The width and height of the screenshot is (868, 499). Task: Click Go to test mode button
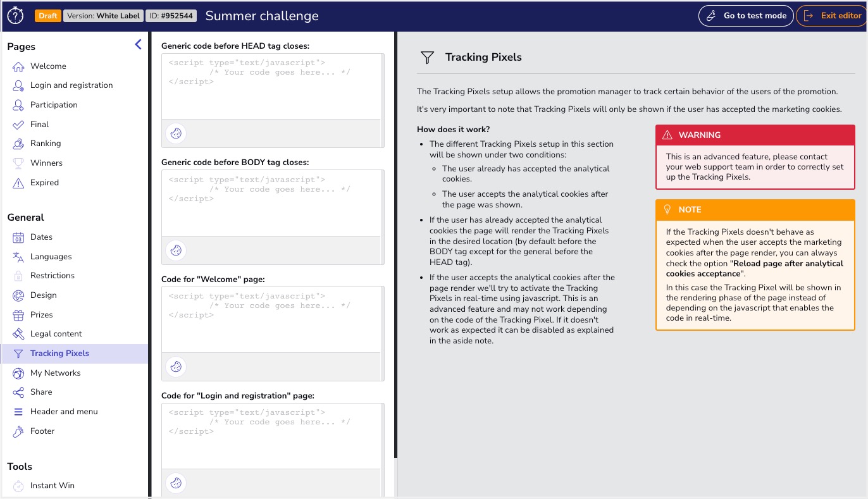click(x=746, y=16)
